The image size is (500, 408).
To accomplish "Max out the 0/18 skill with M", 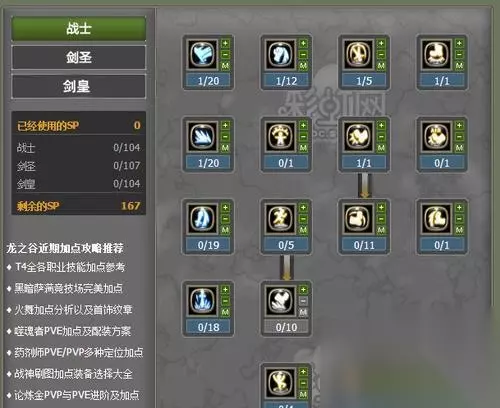I will tap(225, 312).
